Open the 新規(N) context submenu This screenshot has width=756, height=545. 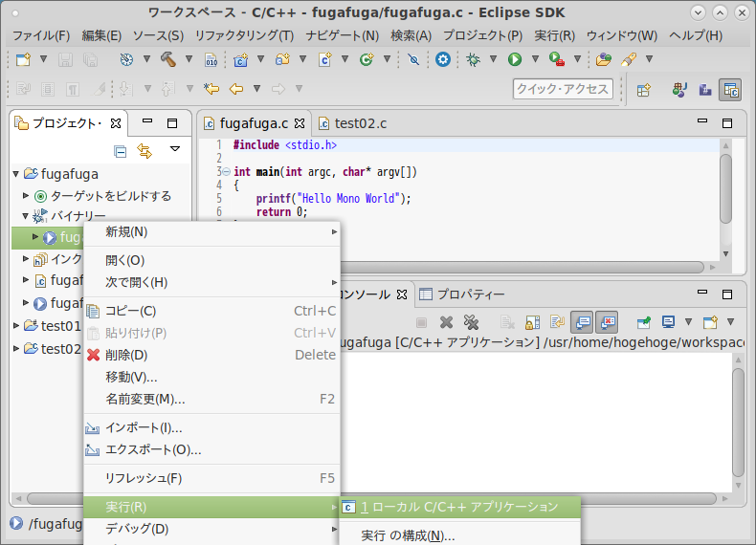coord(212,232)
